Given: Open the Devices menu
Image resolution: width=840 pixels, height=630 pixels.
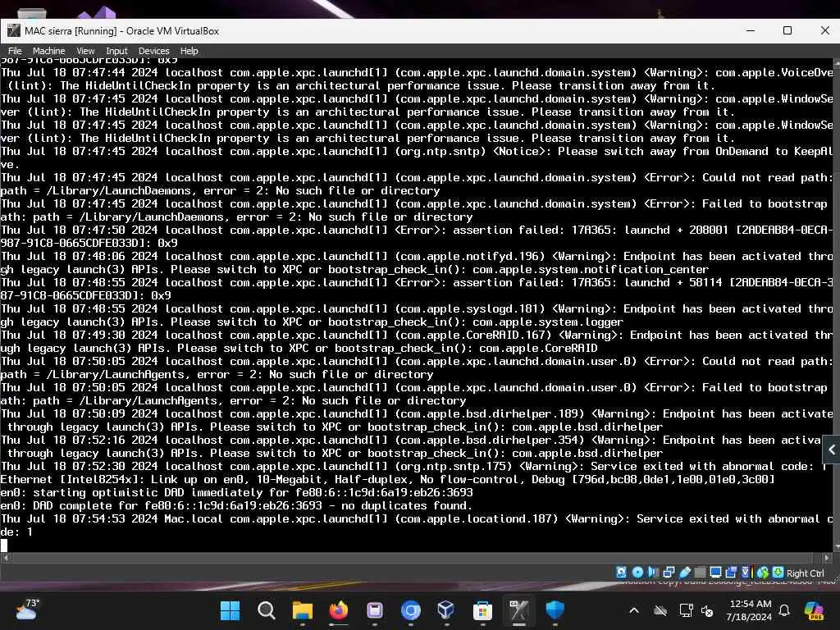Looking at the screenshot, I should pyautogui.click(x=153, y=51).
